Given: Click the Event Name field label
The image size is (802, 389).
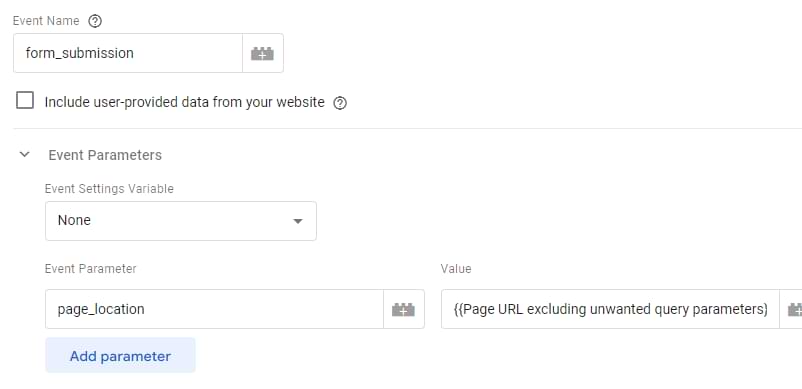Looking at the screenshot, I should click(x=46, y=21).
